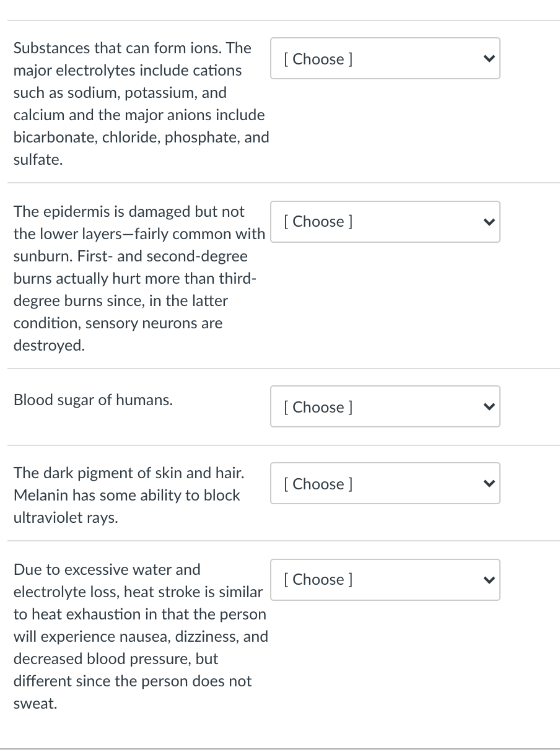Click the 'The epidermis is damaged' paragraph
This screenshot has height=752, width=560.
click(139, 278)
